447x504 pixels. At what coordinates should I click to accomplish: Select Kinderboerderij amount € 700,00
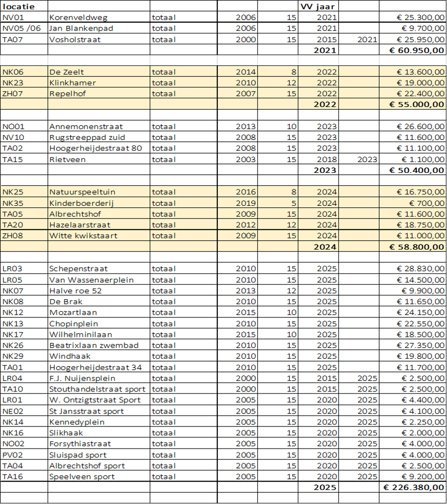pos(413,203)
